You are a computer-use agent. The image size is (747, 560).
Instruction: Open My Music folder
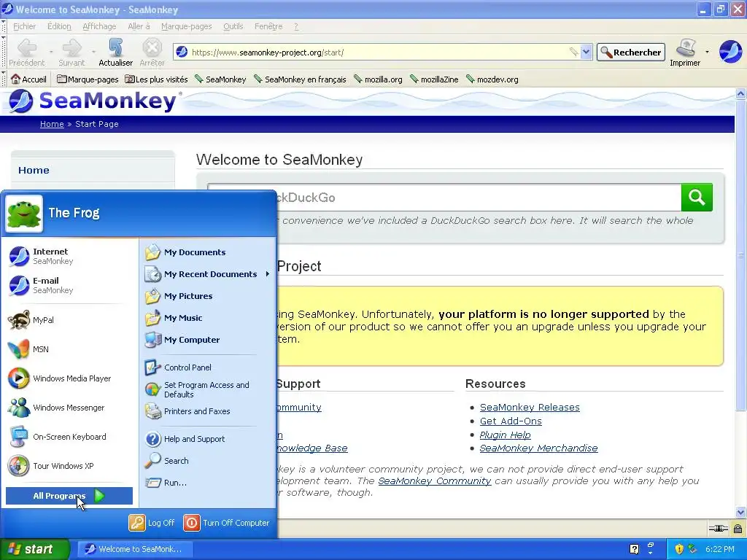point(207,318)
